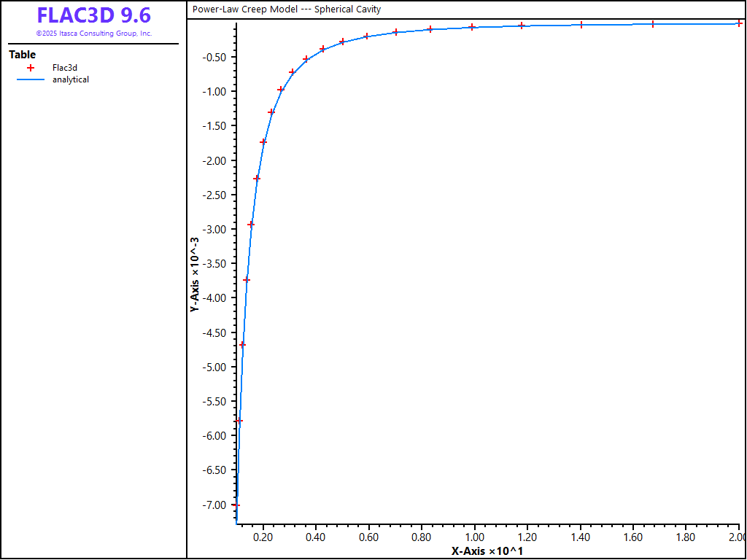
Task: Click the blue analytical legend line swatch
Action: tap(31, 79)
